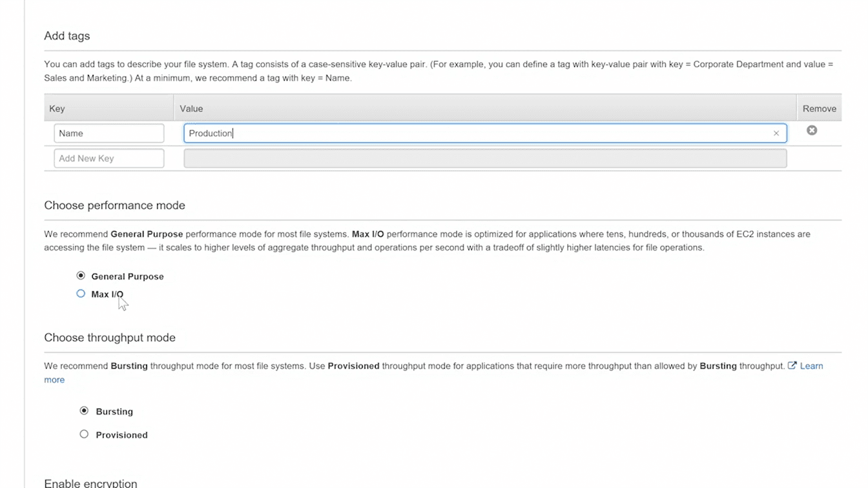Click the Choose throughput mode heading
This screenshot has height=488, width=868.
pos(110,338)
